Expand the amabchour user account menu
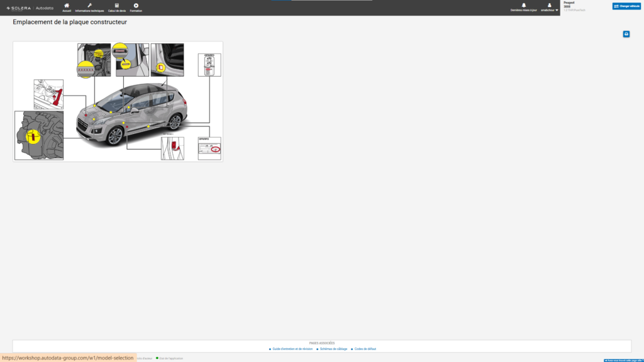Screen dimensions: 644x362 pyautogui.click(x=549, y=8)
